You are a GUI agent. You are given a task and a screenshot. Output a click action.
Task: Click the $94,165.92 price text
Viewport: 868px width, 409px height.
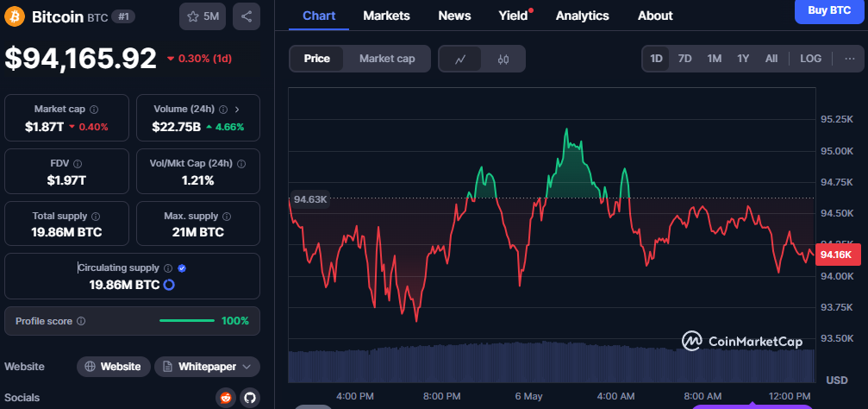click(x=81, y=58)
